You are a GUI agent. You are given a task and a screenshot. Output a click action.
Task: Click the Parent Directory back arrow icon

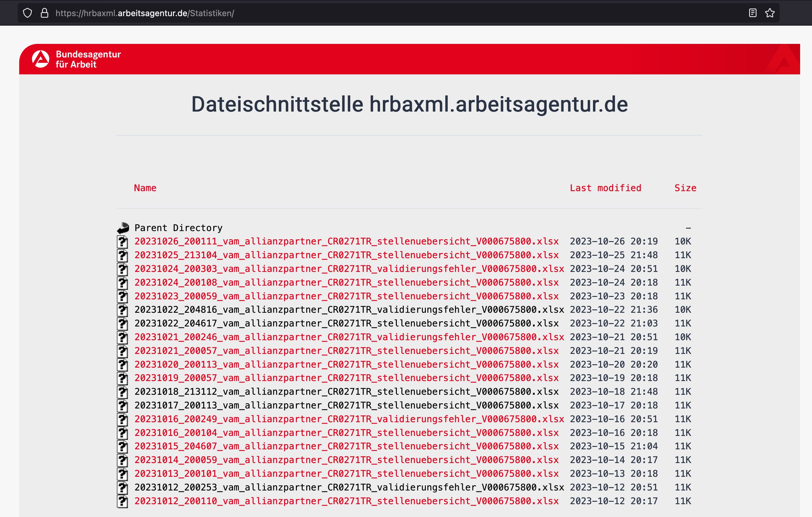[x=123, y=228]
